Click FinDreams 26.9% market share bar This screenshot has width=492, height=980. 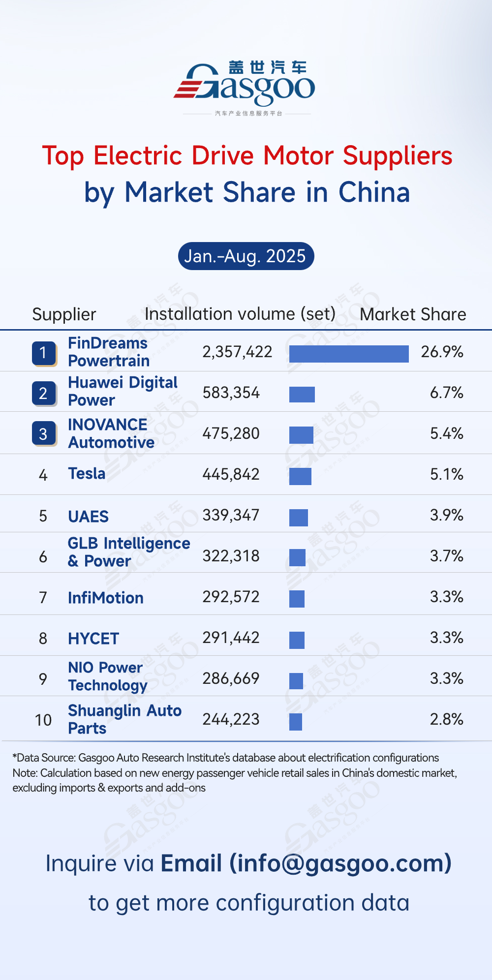[349, 354]
